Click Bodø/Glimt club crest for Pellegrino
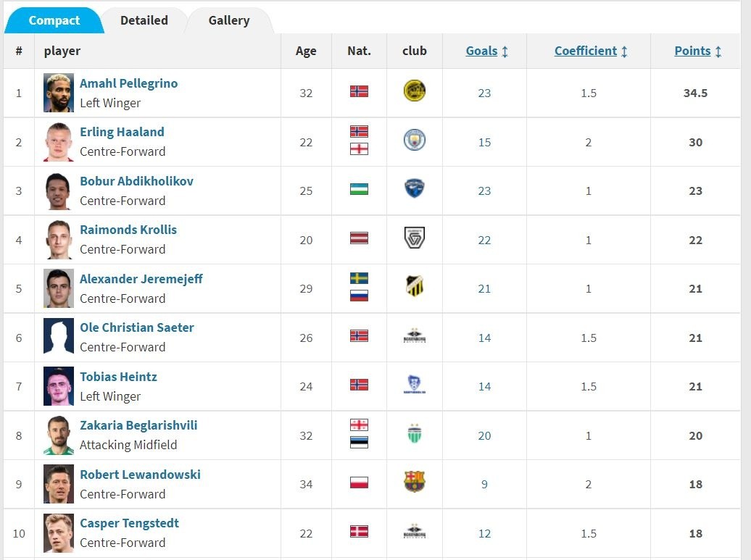This screenshot has height=560, width=751. coord(414,91)
